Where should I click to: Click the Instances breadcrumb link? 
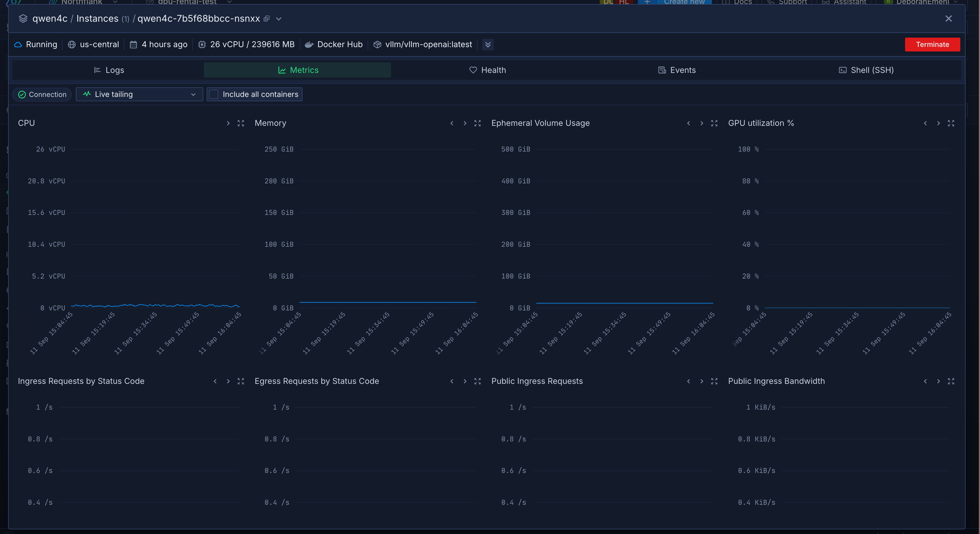pyautogui.click(x=97, y=19)
